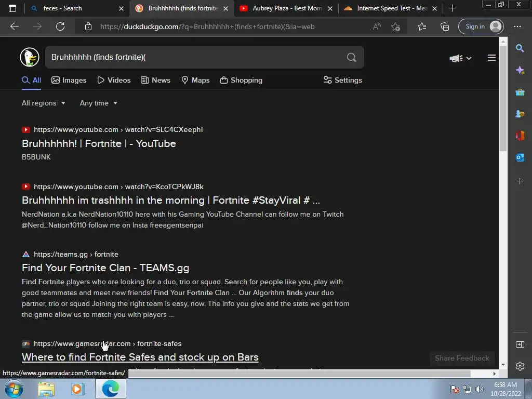This screenshot has height=399, width=532.
Task: Open the Windows Start orb
Action: tap(14, 389)
